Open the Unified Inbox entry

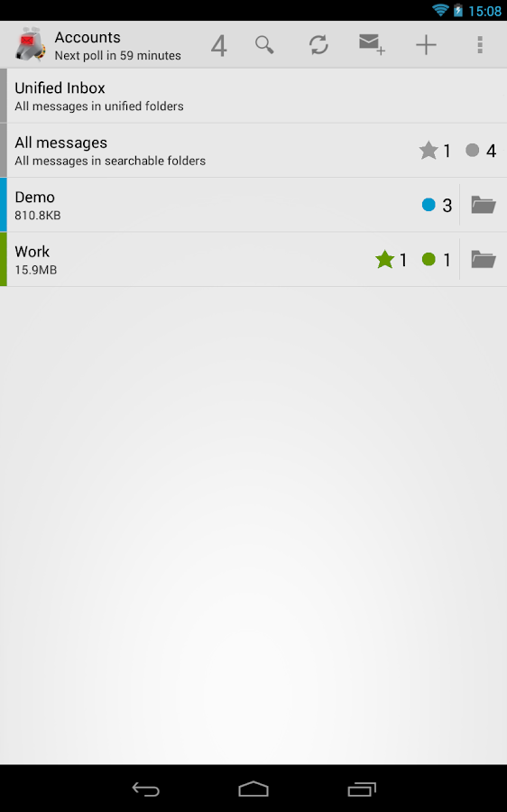point(253,96)
